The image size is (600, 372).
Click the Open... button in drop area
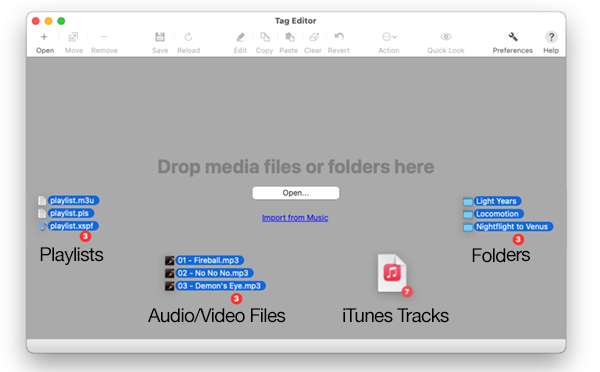[x=295, y=193]
